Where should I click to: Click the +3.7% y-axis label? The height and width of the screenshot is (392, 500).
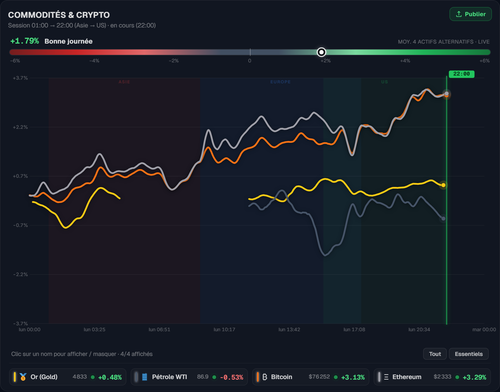20,78
